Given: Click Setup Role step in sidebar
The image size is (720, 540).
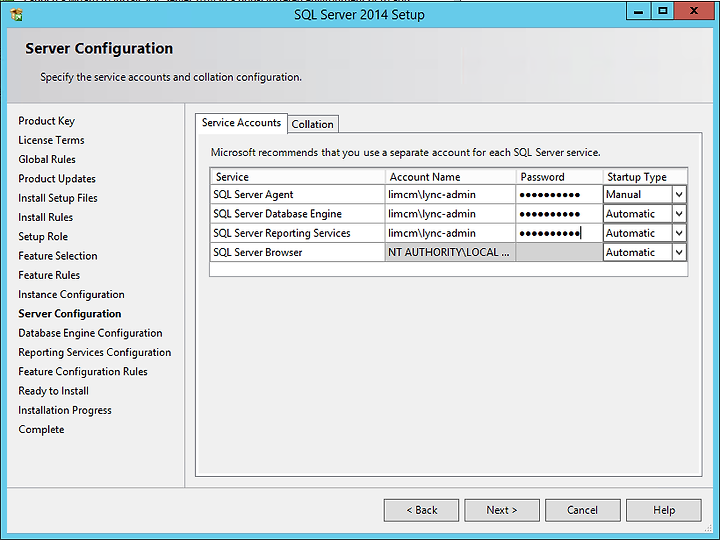Looking at the screenshot, I should (x=43, y=236).
